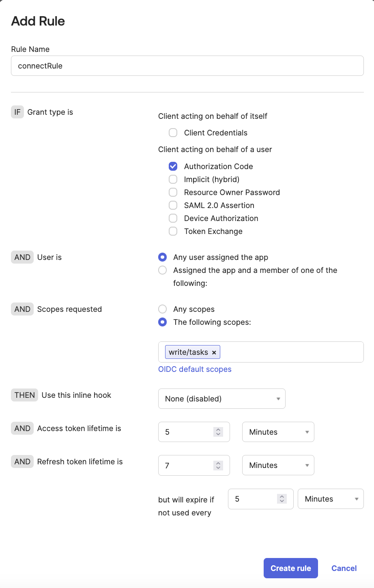The image size is (374, 588).
Task: Enable the Client Credentials grant type
Action: pos(173,133)
